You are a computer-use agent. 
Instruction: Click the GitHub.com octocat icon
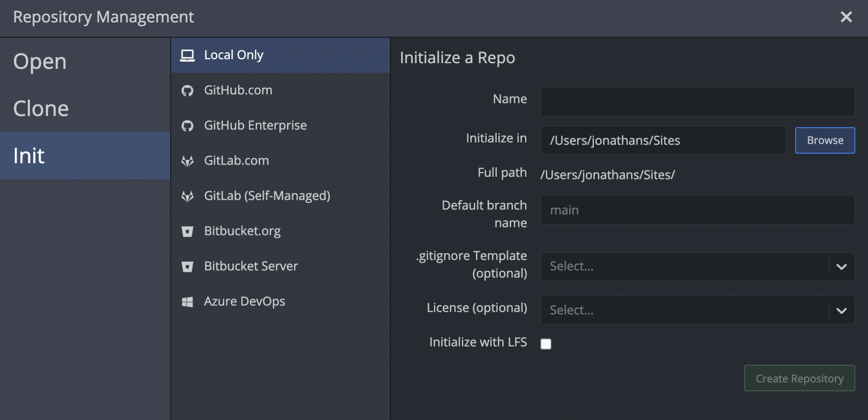(187, 91)
